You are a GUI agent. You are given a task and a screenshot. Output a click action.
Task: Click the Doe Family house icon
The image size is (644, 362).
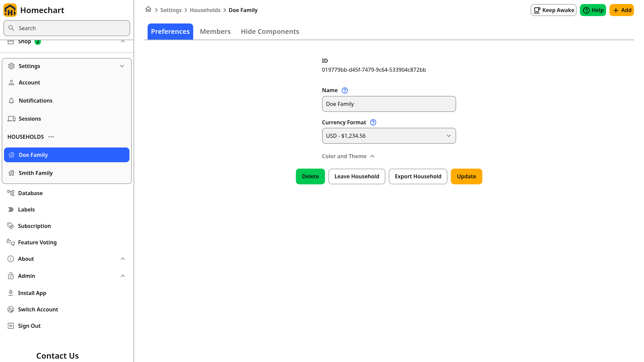[x=11, y=155]
